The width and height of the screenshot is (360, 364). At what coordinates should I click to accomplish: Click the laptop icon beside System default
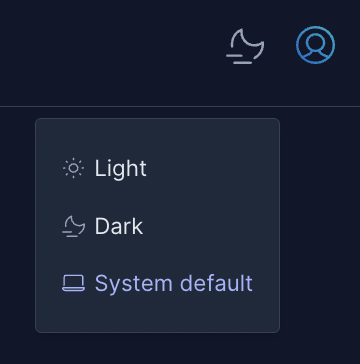pyautogui.click(x=73, y=284)
